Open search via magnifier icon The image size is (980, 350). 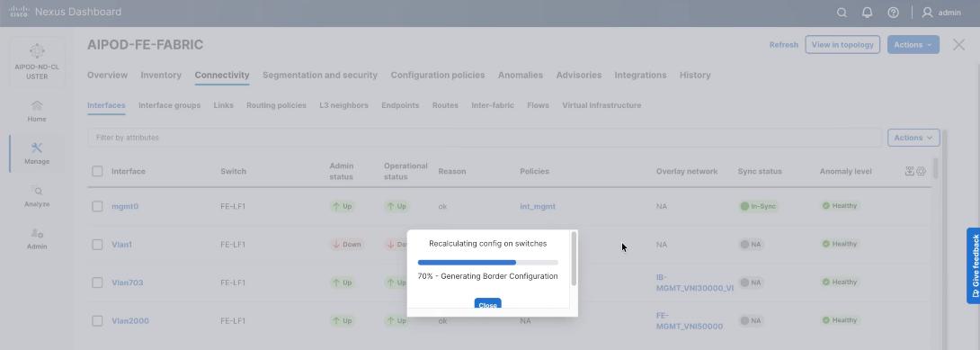pyautogui.click(x=842, y=13)
